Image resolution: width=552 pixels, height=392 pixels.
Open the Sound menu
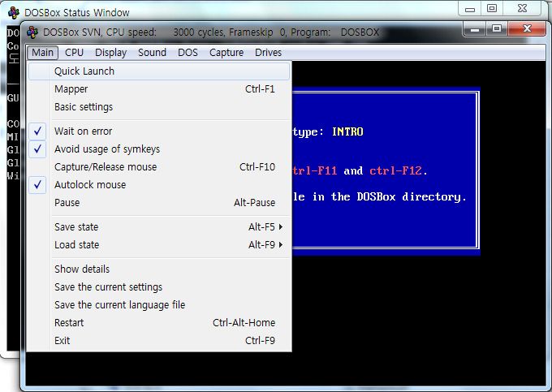(152, 53)
